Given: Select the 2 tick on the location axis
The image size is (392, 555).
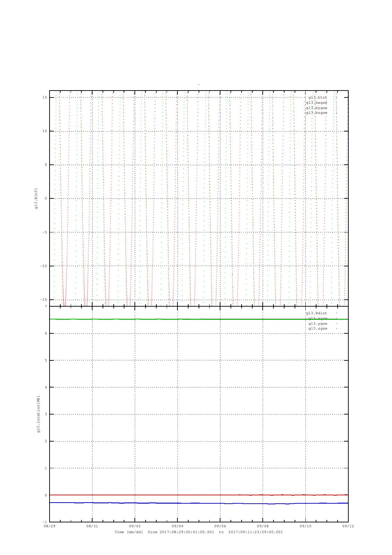Looking at the screenshot, I should (x=46, y=441).
